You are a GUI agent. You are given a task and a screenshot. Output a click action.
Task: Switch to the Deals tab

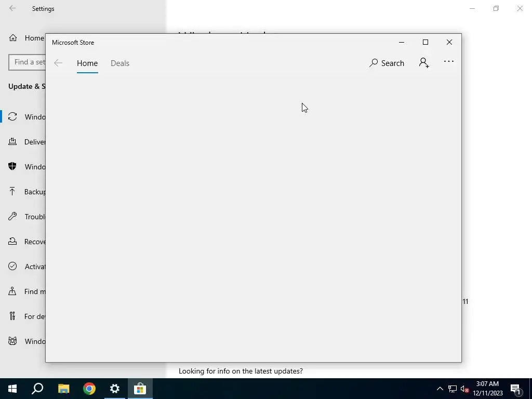point(120,63)
